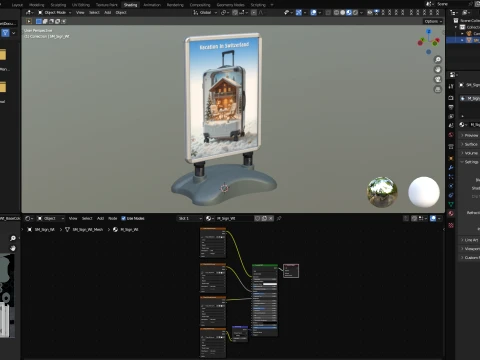Open the Object Mode dropdown in viewport header
The image size is (480, 360).
(54, 12)
